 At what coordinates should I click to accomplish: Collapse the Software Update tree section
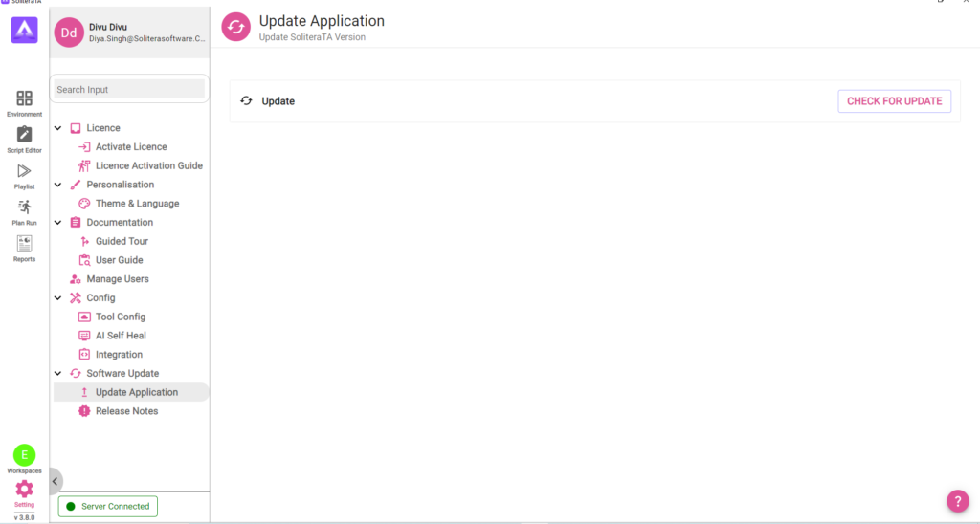tap(58, 374)
